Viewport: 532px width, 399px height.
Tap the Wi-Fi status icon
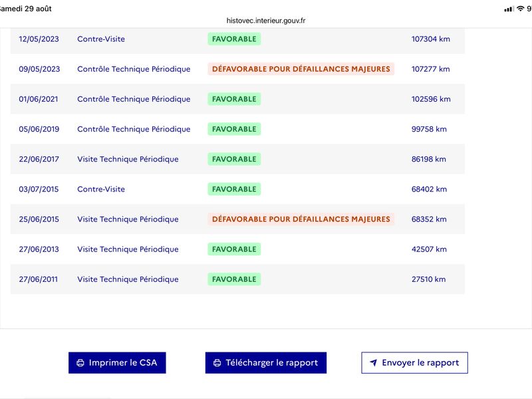(520, 9)
